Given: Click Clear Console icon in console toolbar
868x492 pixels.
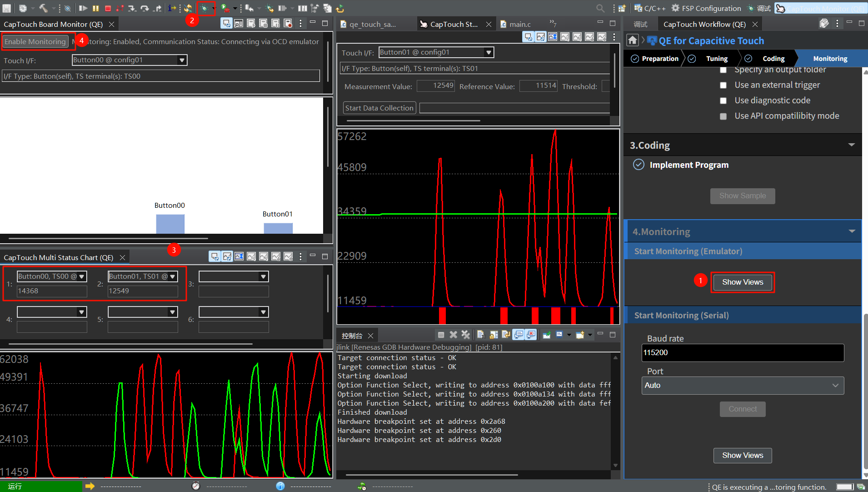Looking at the screenshot, I should pyautogui.click(x=481, y=335).
